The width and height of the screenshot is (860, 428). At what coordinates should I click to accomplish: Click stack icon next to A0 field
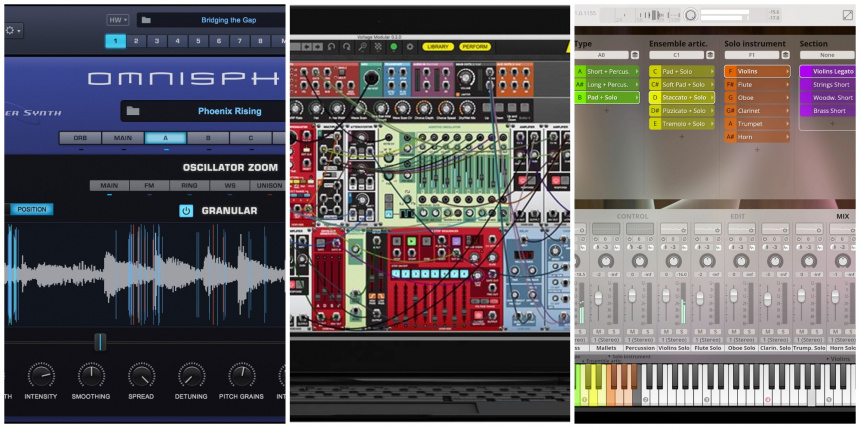635,55
